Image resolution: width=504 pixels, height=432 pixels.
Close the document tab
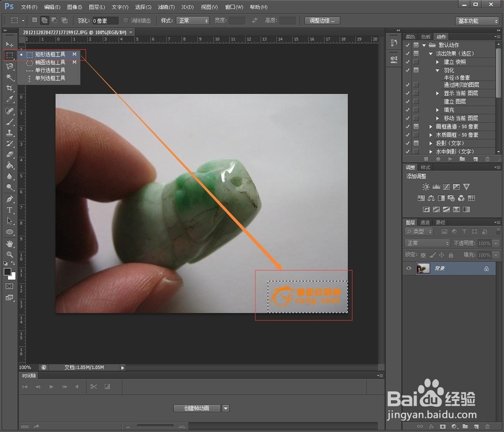click(x=131, y=32)
